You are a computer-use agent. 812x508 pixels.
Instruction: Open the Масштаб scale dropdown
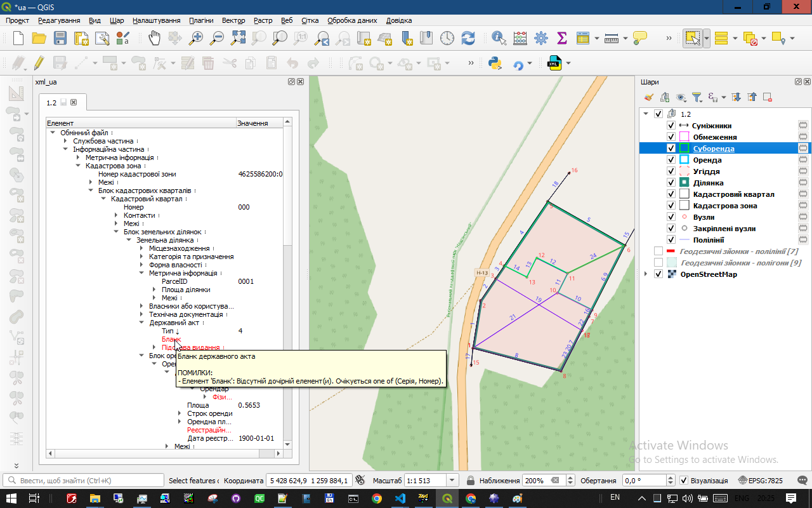(x=452, y=481)
